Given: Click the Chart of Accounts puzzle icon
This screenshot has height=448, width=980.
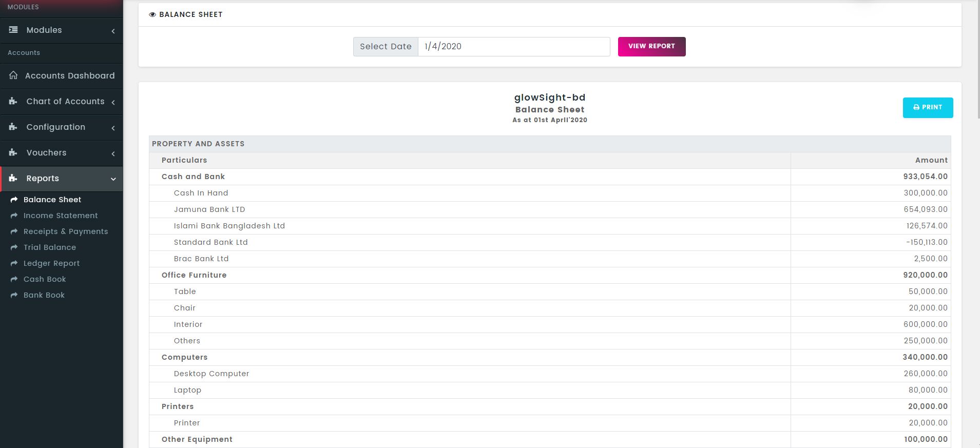Looking at the screenshot, I should (13, 101).
